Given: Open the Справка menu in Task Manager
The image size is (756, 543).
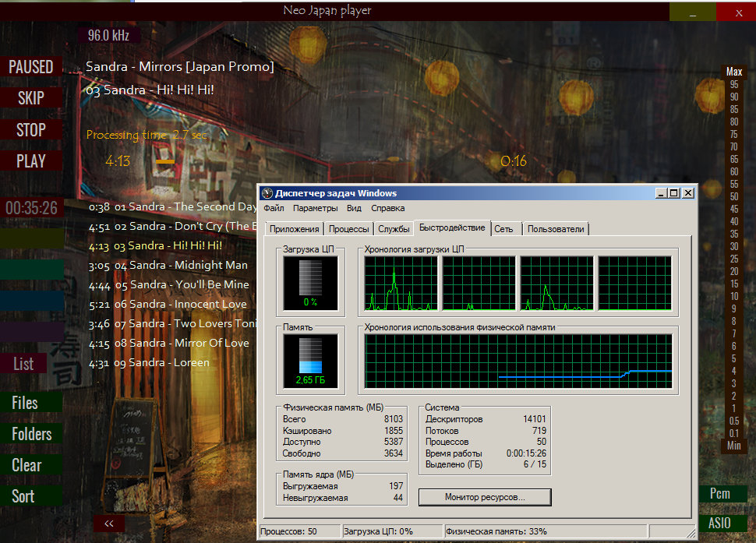Looking at the screenshot, I should [x=387, y=208].
